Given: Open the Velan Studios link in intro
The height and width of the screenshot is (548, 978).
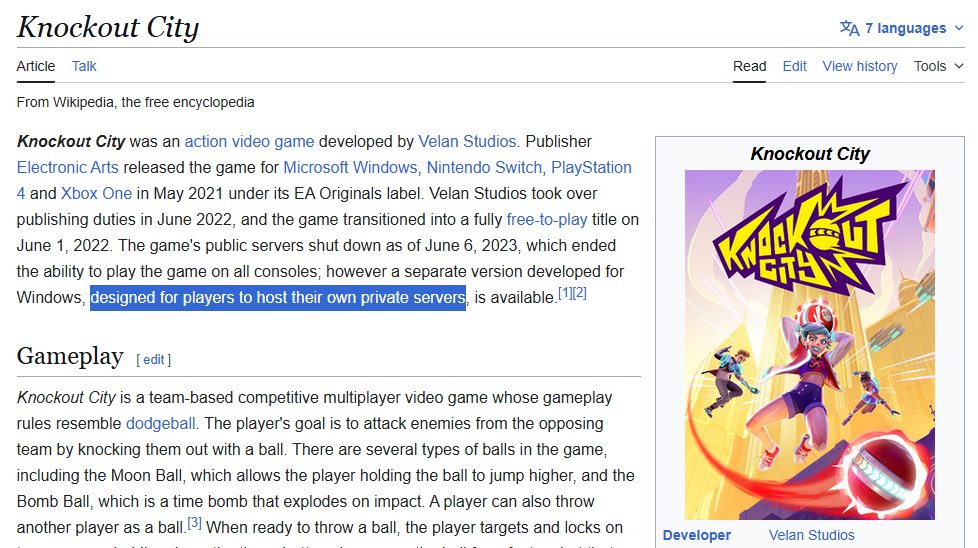Looking at the screenshot, I should pyautogui.click(x=467, y=142).
